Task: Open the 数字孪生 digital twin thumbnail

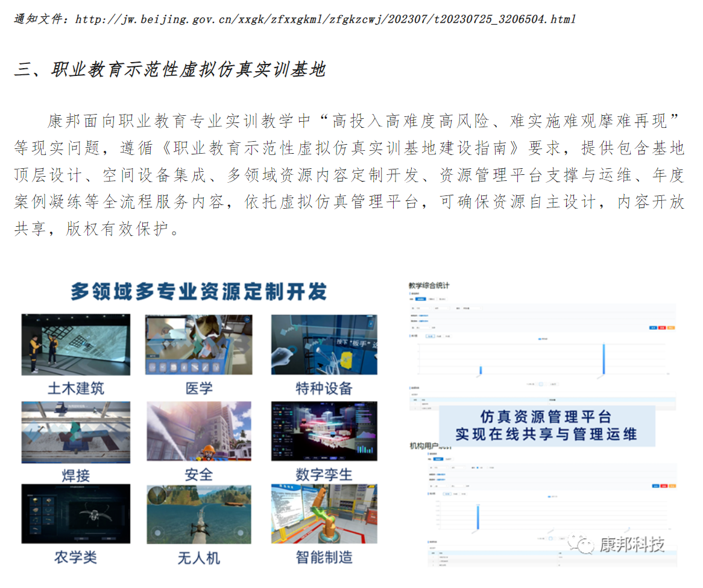Action: 324,432
